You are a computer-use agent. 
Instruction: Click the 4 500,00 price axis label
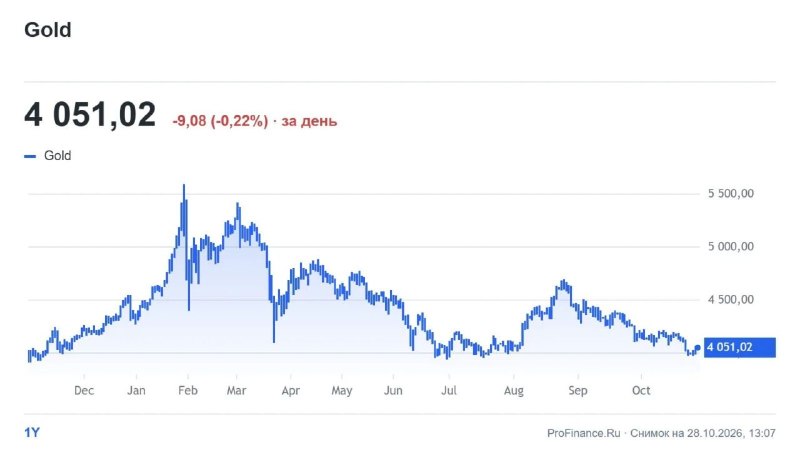point(731,299)
